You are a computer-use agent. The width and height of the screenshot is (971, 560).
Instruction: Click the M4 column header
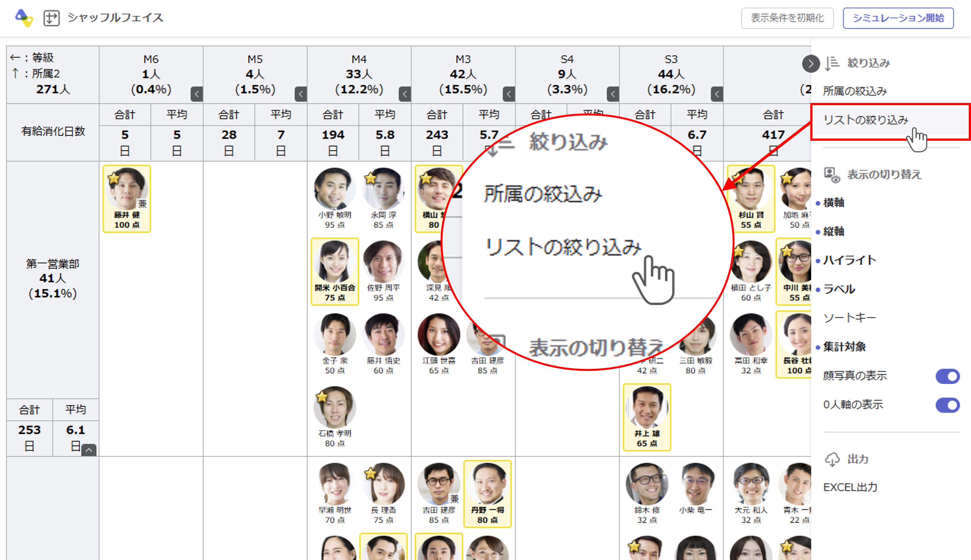tap(359, 75)
